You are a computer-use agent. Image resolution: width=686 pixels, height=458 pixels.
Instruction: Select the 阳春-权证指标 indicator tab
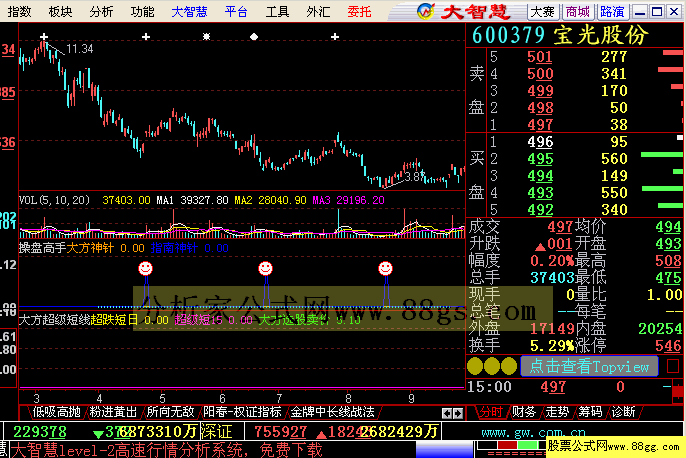[242, 412]
